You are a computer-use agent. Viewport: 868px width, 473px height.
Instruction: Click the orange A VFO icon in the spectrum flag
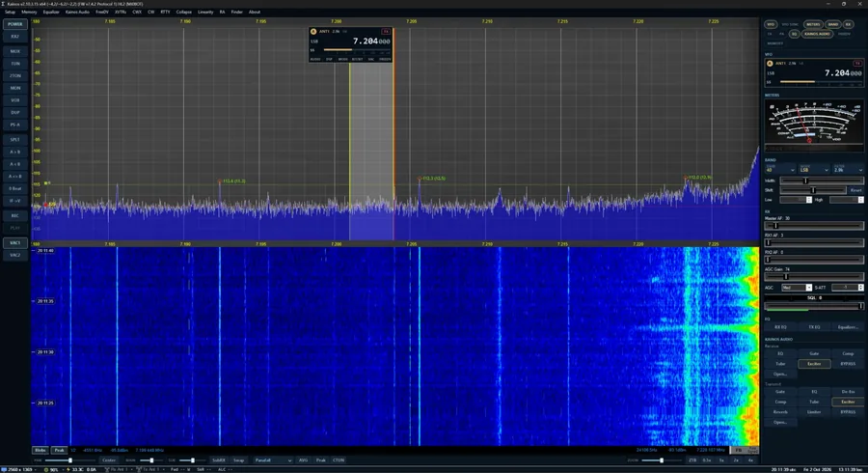pos(313,32)
